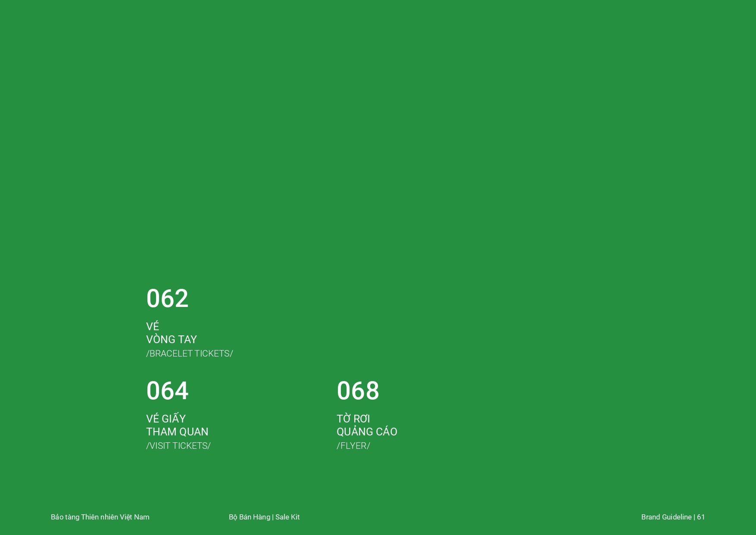Click the 'TỜ RƠI' heading line
The image size is (756, 535).
pos(353,418)
